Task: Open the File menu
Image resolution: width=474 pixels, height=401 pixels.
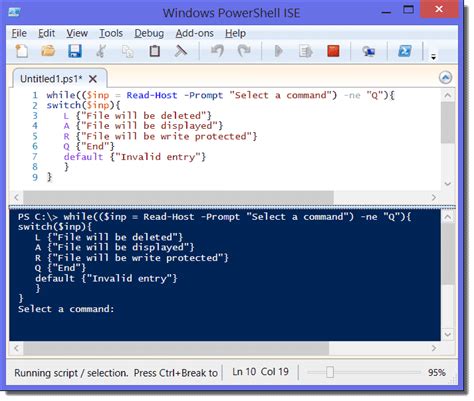Action: tap(19, 33)
